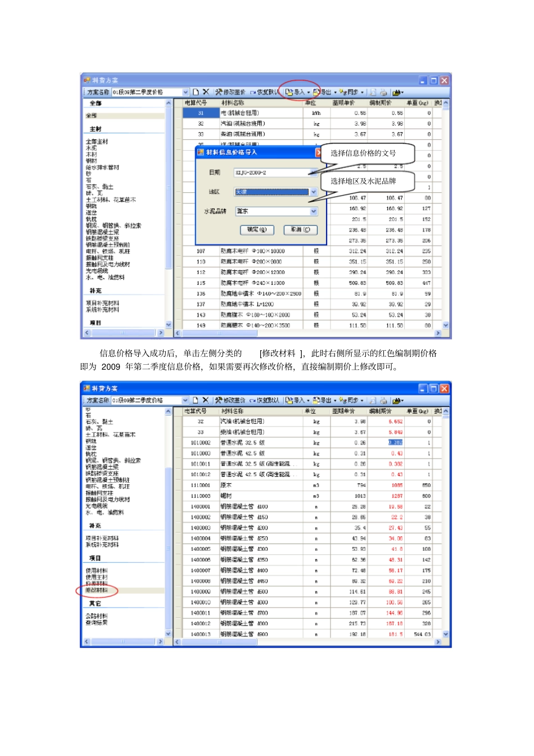Screen dimensions: 534x756
Task: Select 公路材料 in the red-price window category list
Action: [x=97, y=616]
